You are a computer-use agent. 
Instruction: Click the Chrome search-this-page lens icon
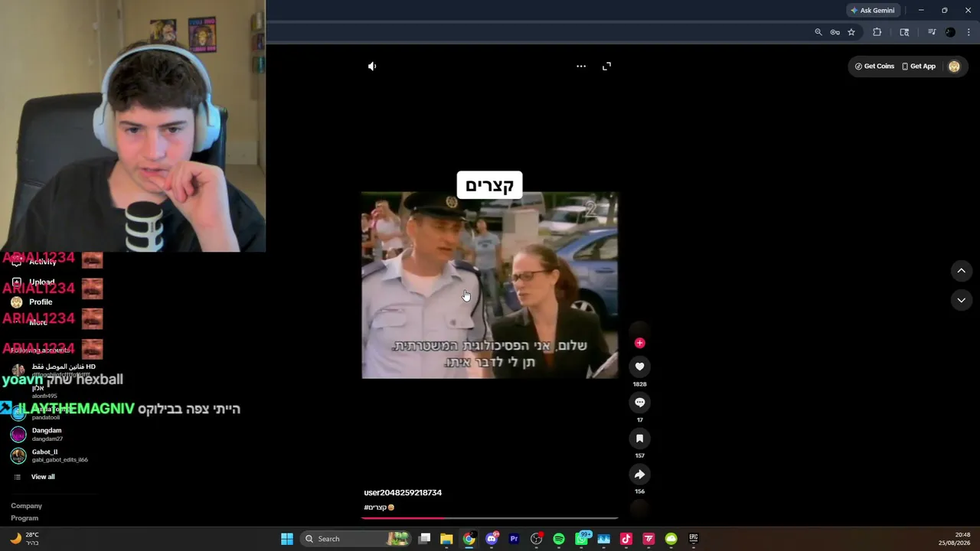[x=904, y=32]
